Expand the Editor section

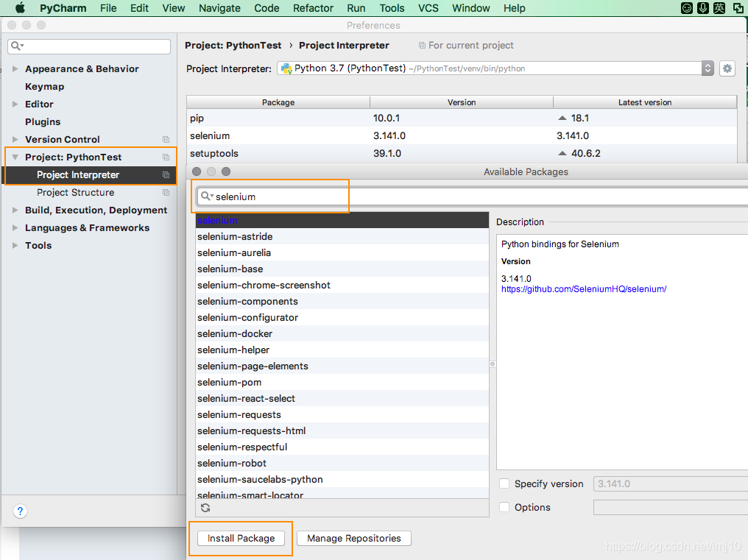15,104
